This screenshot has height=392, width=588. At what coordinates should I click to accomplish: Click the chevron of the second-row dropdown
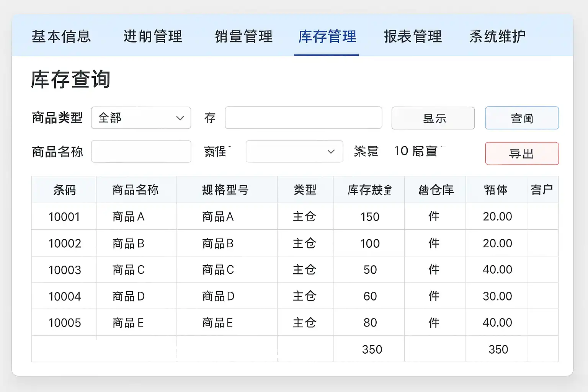tap(331, 152)
